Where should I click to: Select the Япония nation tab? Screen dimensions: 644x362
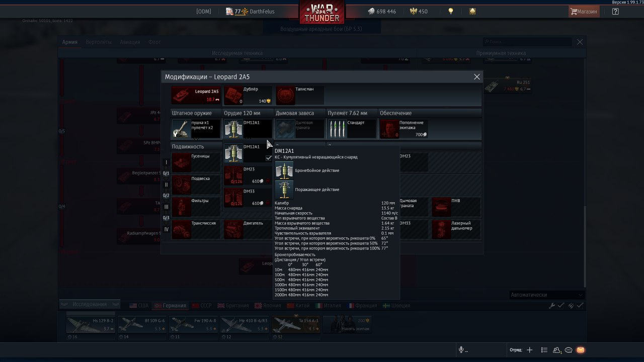coord(268,305)
